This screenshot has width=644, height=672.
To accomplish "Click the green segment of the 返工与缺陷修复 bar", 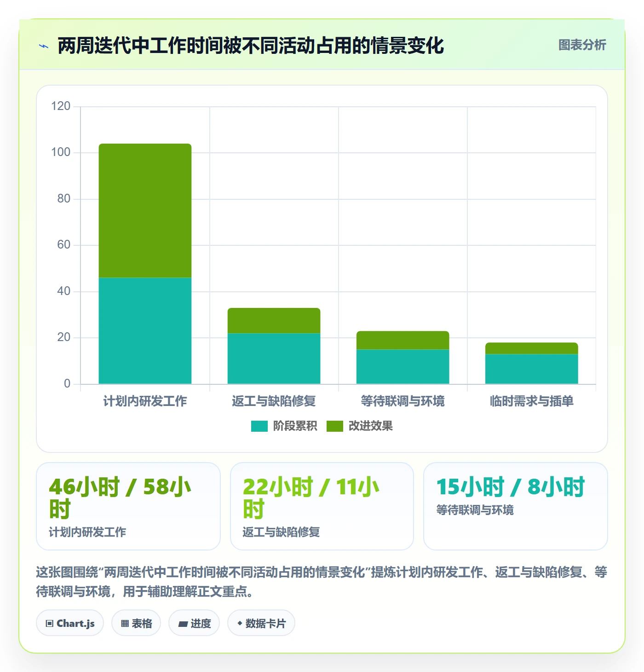I will point(274,320).
